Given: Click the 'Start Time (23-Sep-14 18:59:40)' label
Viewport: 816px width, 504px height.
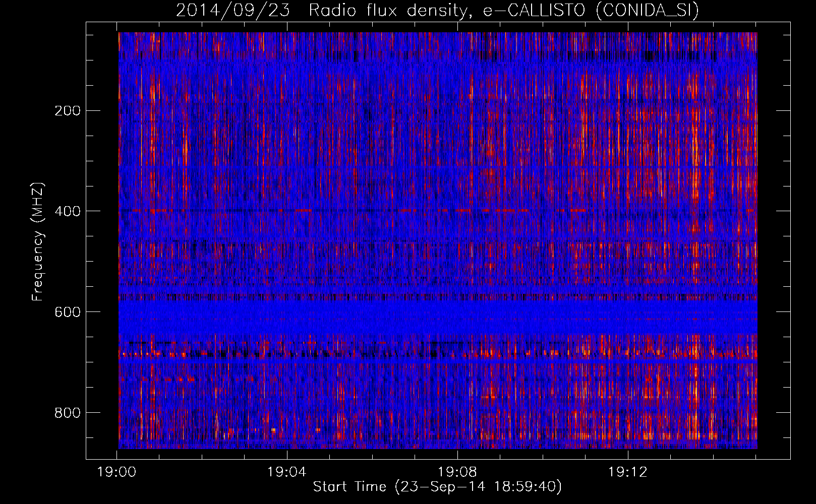Looking at the screenshot, I should coord(437,487).
